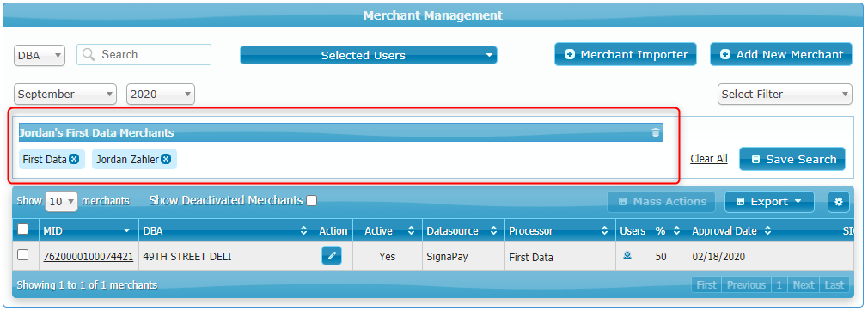Click the Action column header
This screenshot has height=311, width=868.
(x=333, y=231)
